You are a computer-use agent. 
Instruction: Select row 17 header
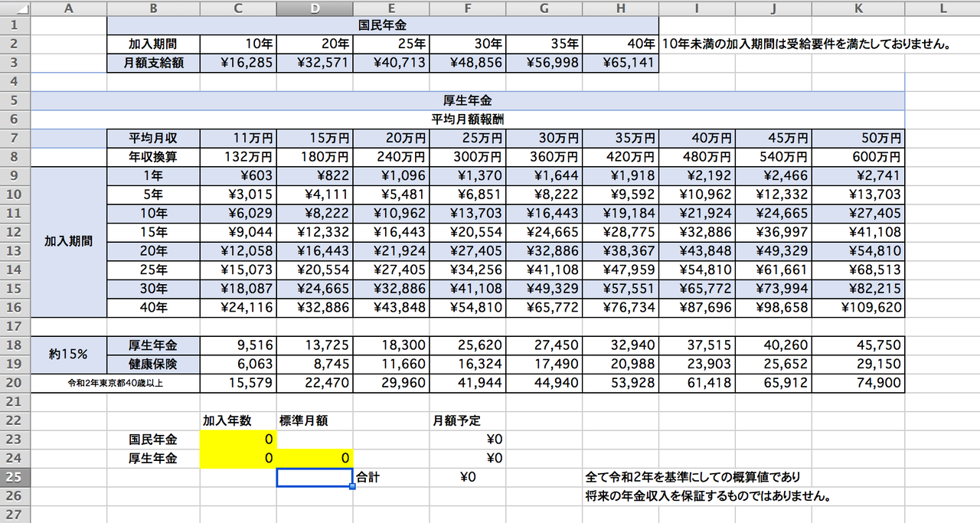[15, 328]
